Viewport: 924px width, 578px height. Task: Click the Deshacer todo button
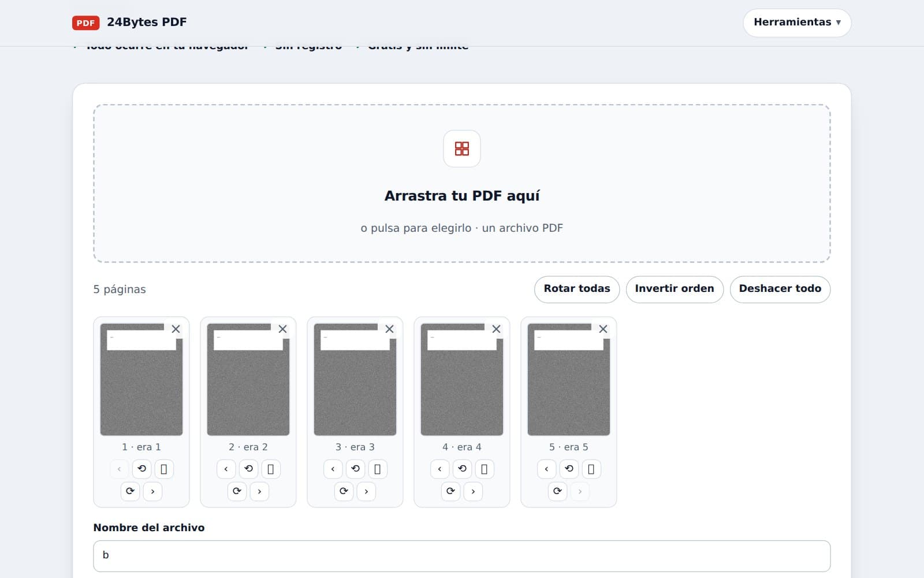(x=780, y=289)
